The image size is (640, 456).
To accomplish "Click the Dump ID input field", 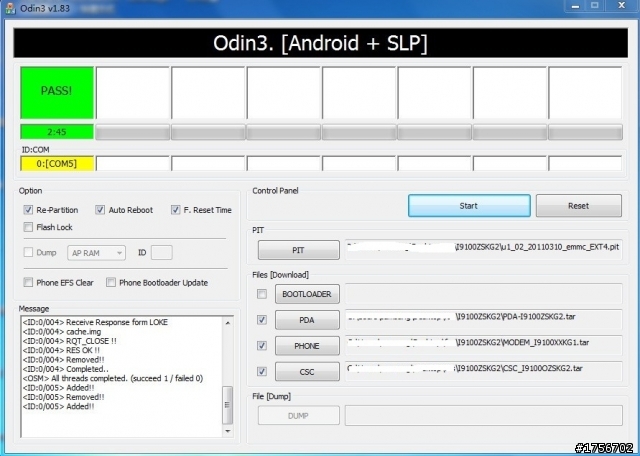I will click(x=162, y=253).
